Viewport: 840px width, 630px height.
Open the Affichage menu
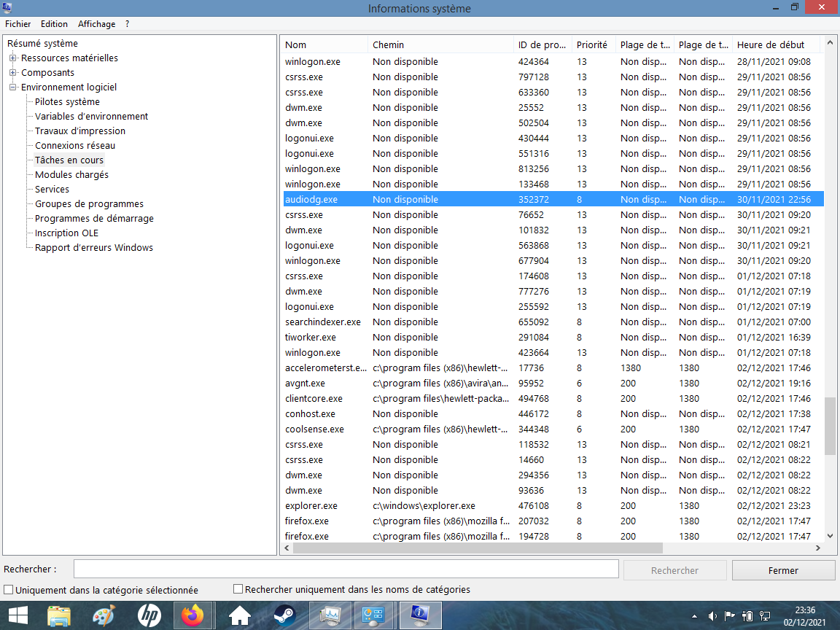pyautogui.click(x=96, y=24)
